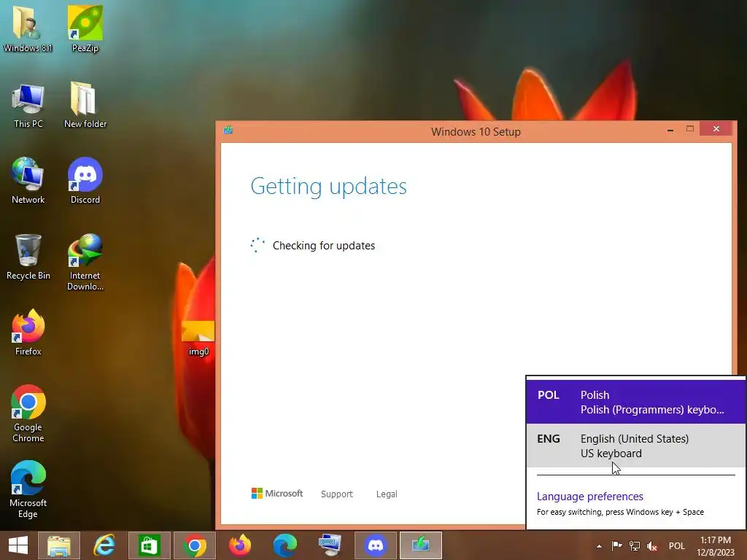This screenshot has width=747, height=560.
Task: Select the Discord desktop shortcut
Action: 85,181
